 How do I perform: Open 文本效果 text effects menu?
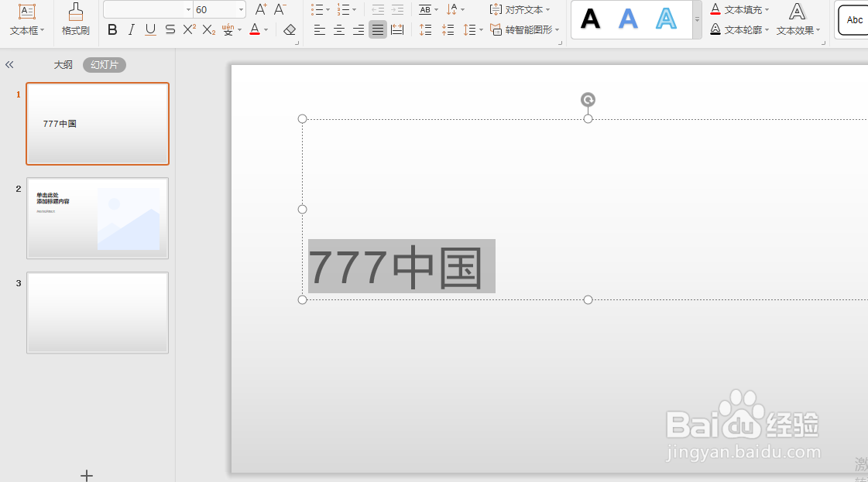pos(797,29)
